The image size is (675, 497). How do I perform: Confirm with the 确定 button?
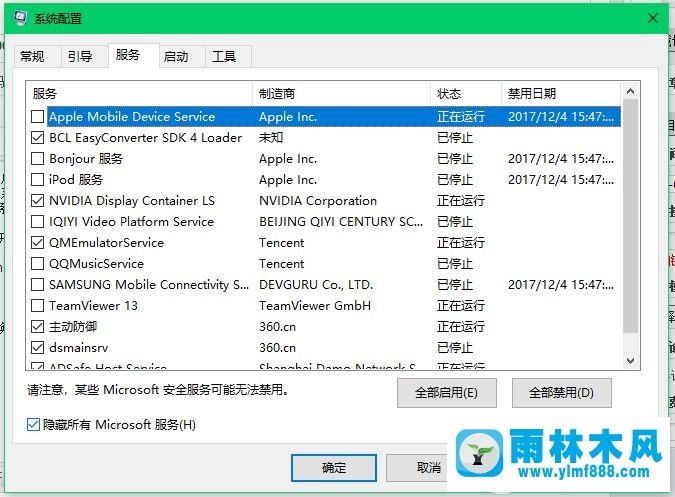pyautogui.click(x=334, y=468)
